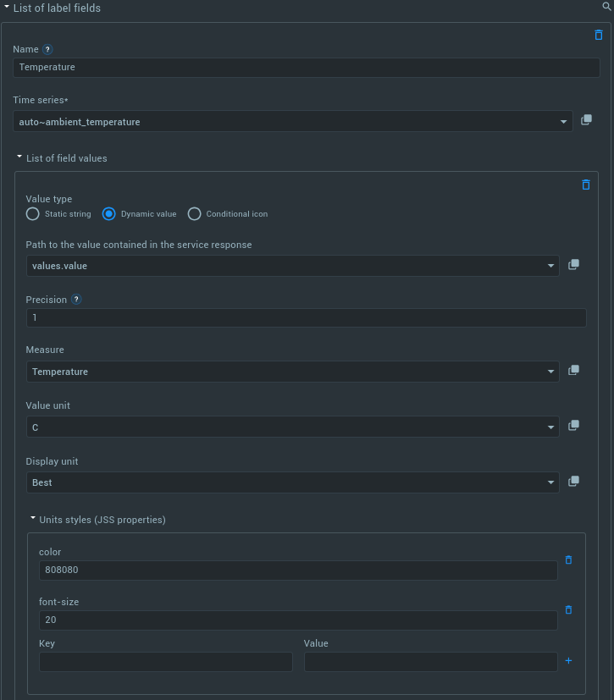Click the copy icon next to Display unit
614x700 pixels.
(x=574, y=481)
